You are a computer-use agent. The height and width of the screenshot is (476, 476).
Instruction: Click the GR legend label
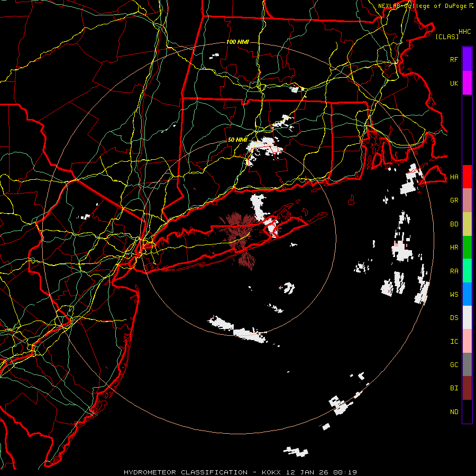pos(454,200)
